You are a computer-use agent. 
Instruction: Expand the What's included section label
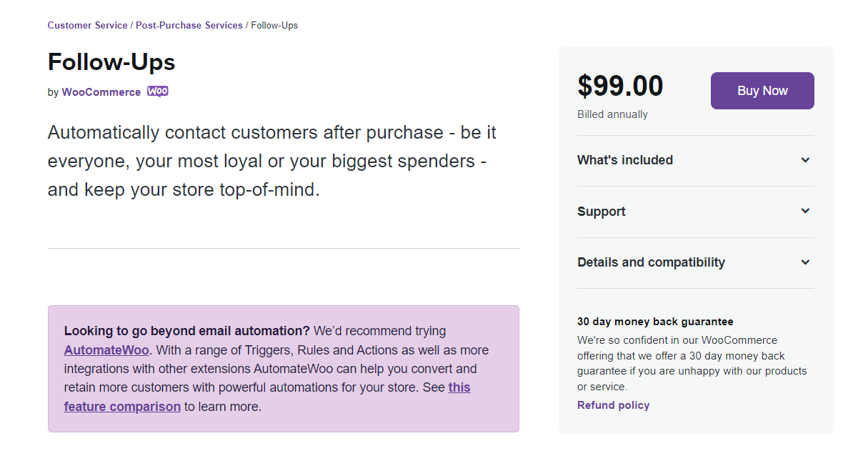(625, 160)
